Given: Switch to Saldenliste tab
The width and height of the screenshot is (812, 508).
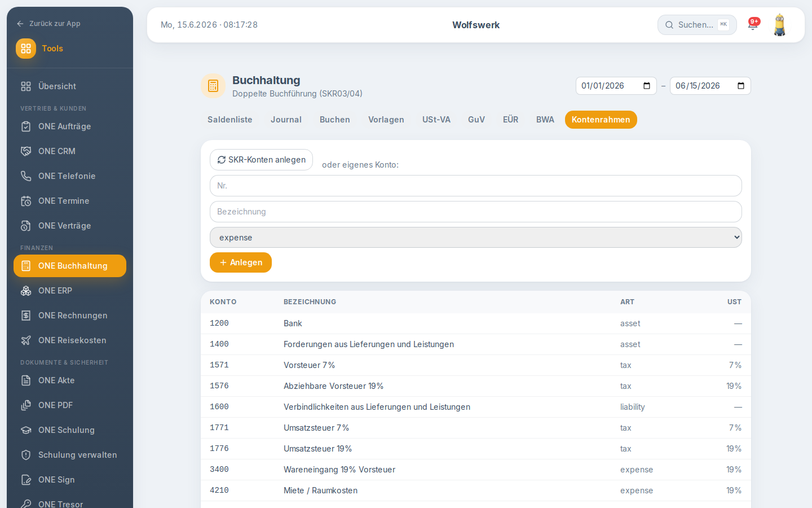Looking at the screenshot, I should click(230, 120).
